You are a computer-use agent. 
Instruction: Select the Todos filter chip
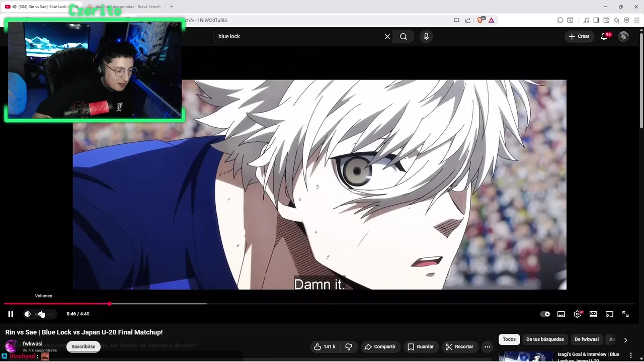pos(509,339)
